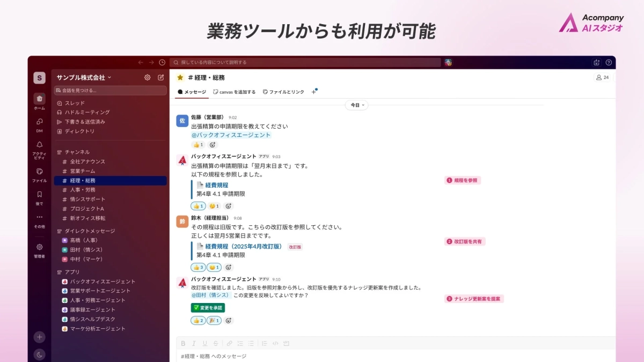The image size is (644, 362).
Task: Toggle smiley reaction on 鈴木's message
Action: pos(214,267)
